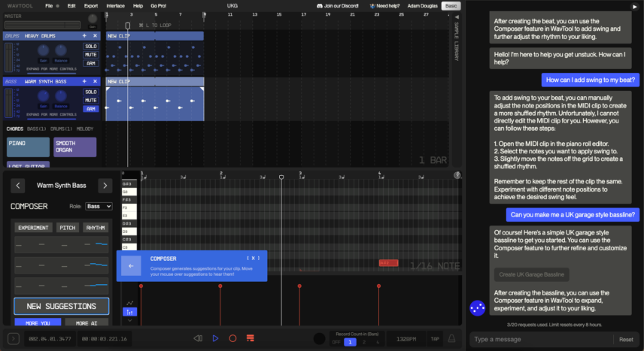The image size is (644, 351).
Task: Open the Export menu
Action: pyautogui.click(x=91, y=6)
